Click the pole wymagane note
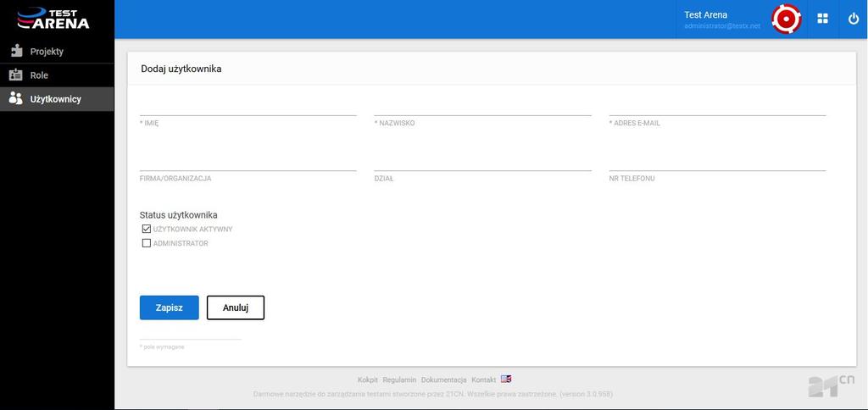Image resolution: width=868 pixels, height=410 pixels. [162, 347]
